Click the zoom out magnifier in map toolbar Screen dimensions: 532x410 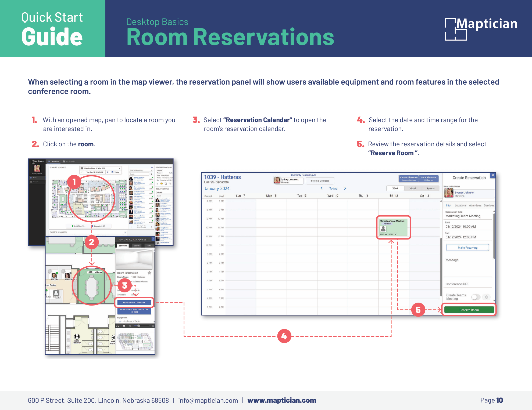coord(130,326)
